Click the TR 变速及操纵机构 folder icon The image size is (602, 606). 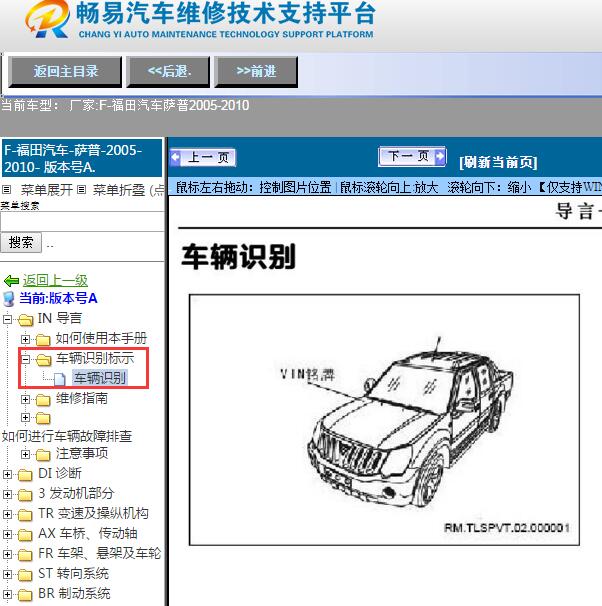point(26,515)
